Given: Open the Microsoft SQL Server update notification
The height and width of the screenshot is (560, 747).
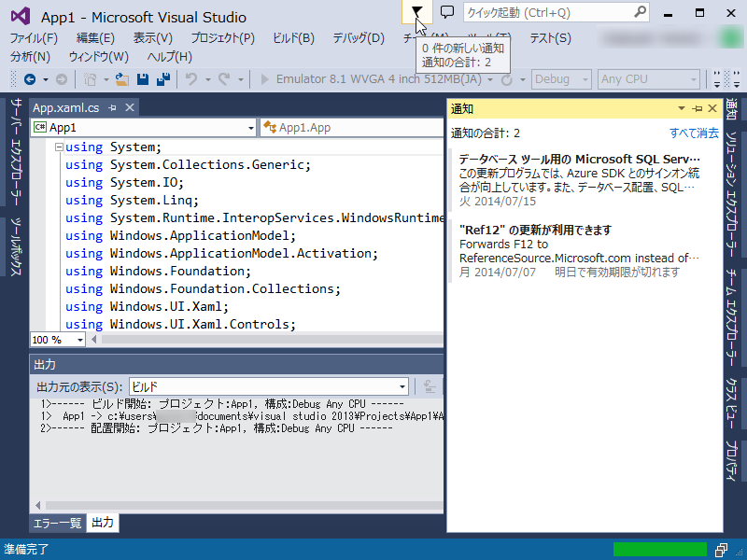Looking at the screenshot, I should tap(580, 179).
